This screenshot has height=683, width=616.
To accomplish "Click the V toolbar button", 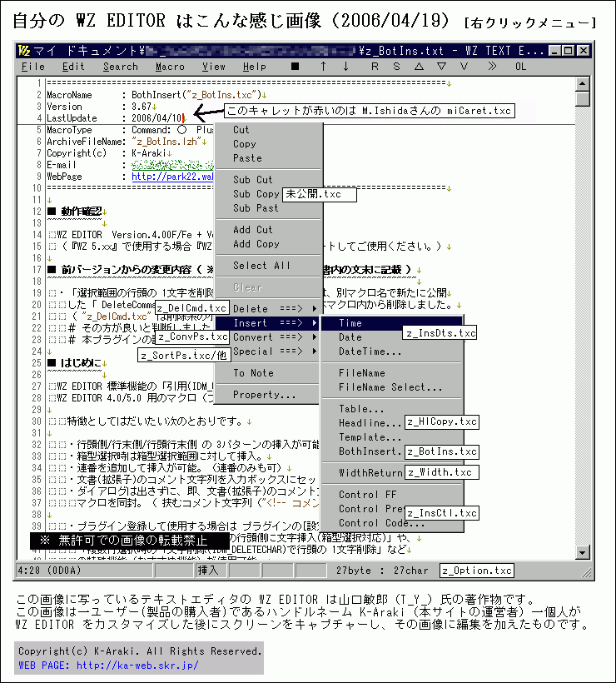I will click(x=464, y=67).
